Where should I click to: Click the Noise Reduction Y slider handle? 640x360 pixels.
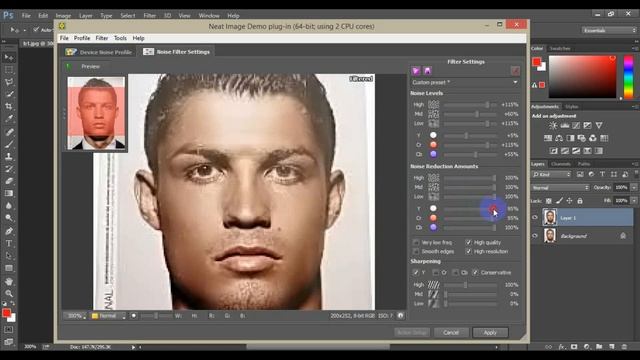point(494,209)
